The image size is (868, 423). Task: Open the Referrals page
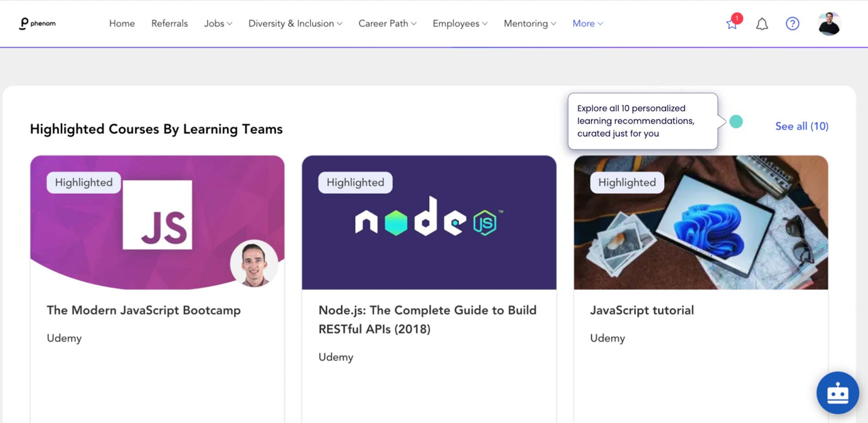[x=170, y=24]
